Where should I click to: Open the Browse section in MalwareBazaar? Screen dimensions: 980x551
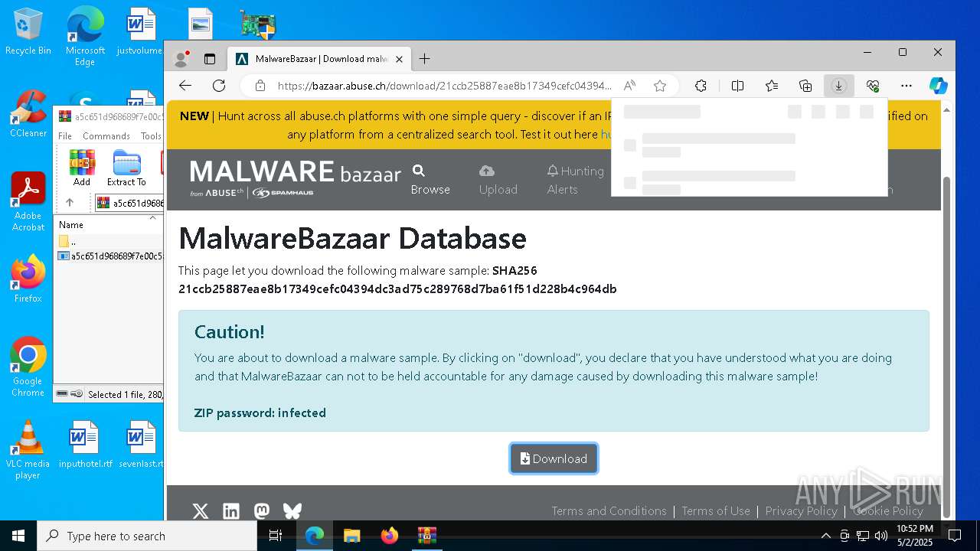coord(430,180)
